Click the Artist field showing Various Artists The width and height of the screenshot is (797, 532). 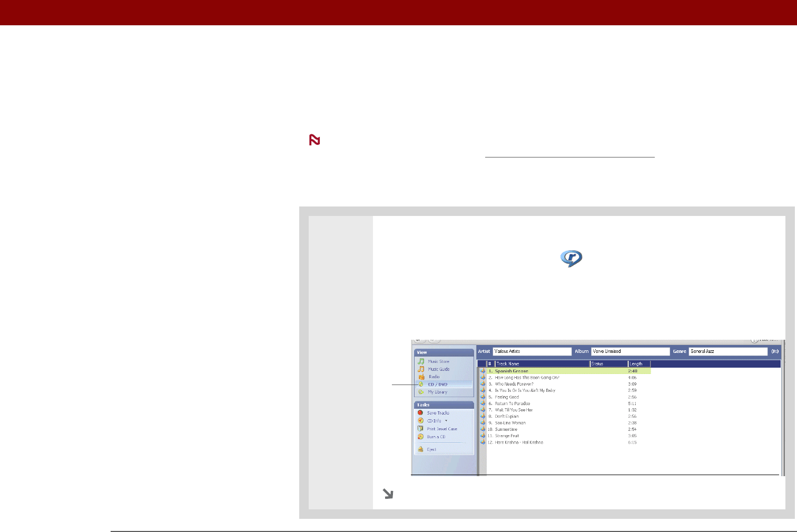tap(532, 351)
